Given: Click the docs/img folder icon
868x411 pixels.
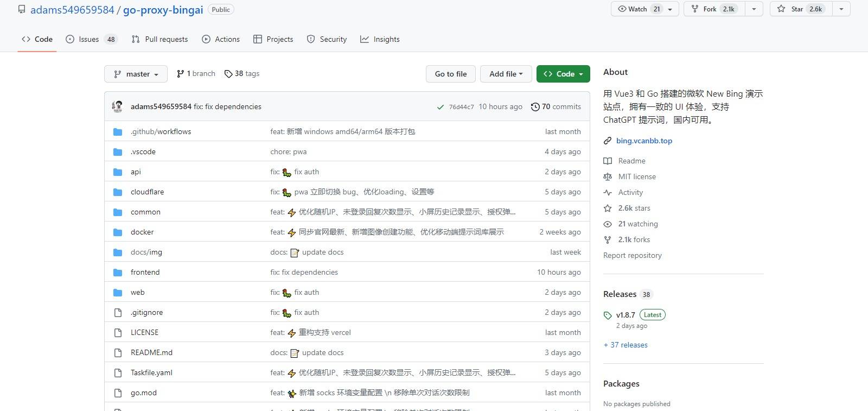Looking at the screenshot, I should [x=118, y=252].
